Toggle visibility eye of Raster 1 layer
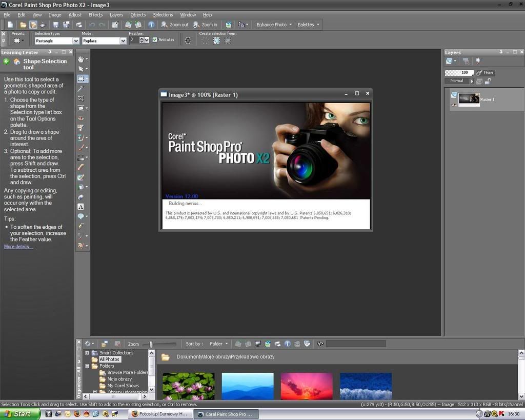The image size is (525, 420). [x=454, y=105]
